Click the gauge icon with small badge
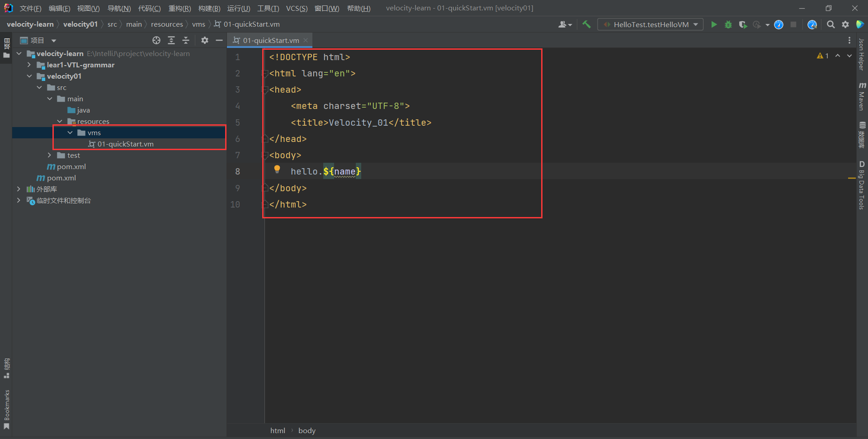The width and height of the screenshot is (868, 439). click(x=812, y=24)
